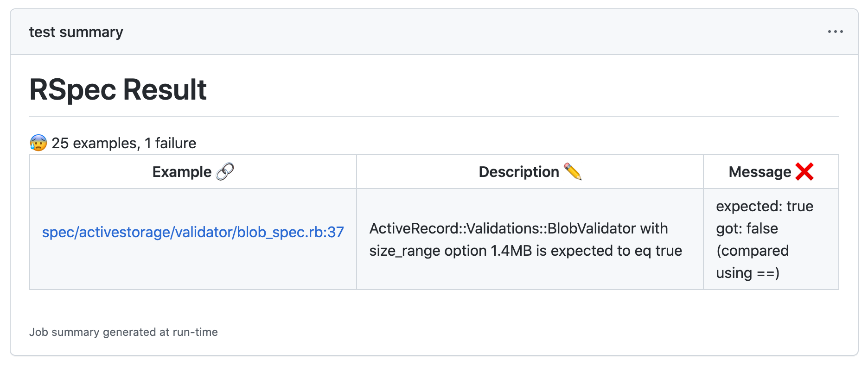Viewport: 868px width, 366px height.
Task: Click the anxious face emoji
Action: pyautogui.click(x=38, y=143)
